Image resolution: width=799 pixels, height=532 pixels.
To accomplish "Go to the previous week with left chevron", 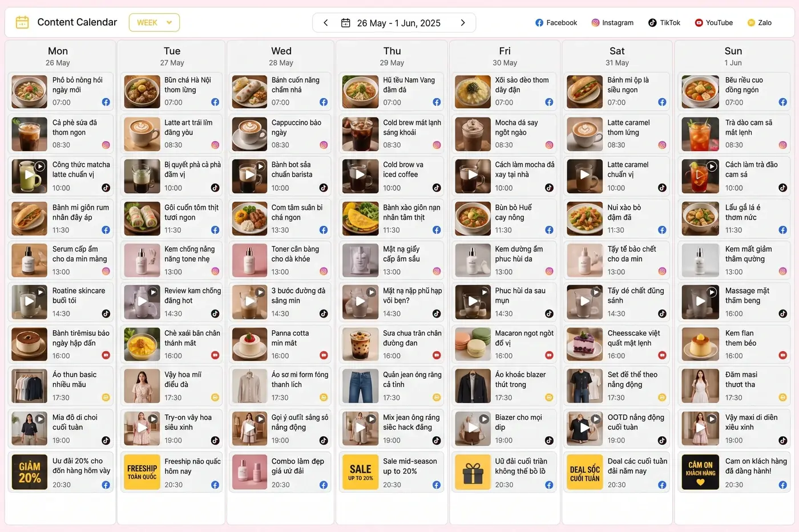I will point(326,23).
